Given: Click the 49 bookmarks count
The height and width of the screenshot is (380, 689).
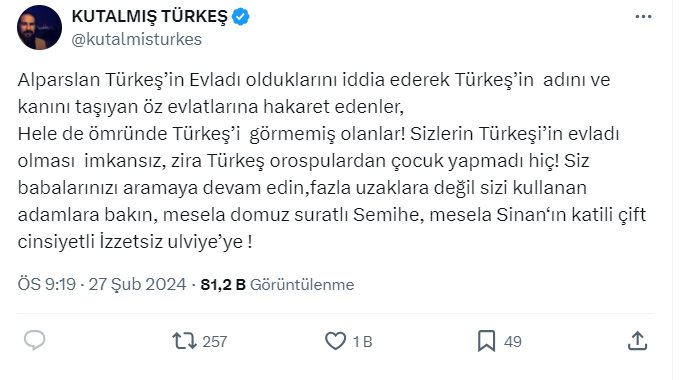Looking at the screenshot, I should [x=513, y=342].
